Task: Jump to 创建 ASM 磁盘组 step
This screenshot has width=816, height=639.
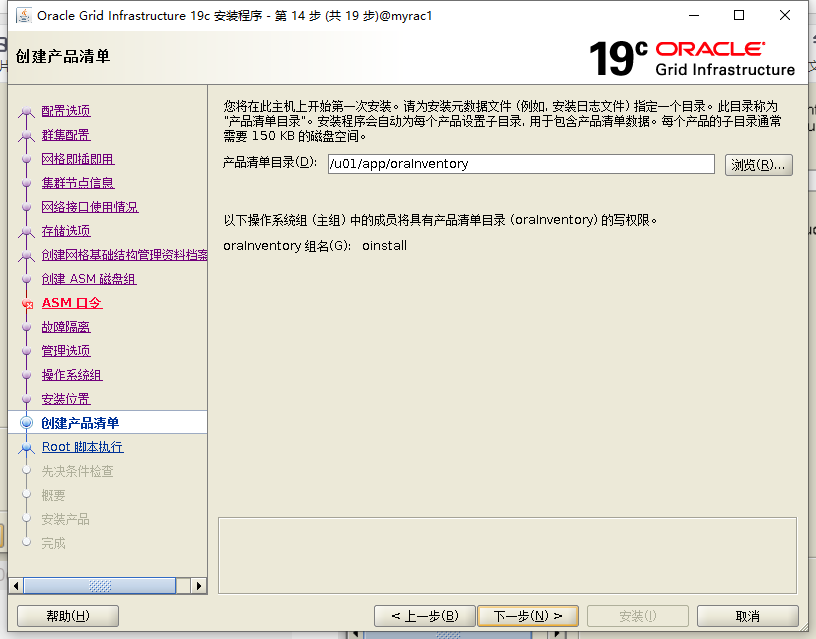Action: [x=89, y=279]
